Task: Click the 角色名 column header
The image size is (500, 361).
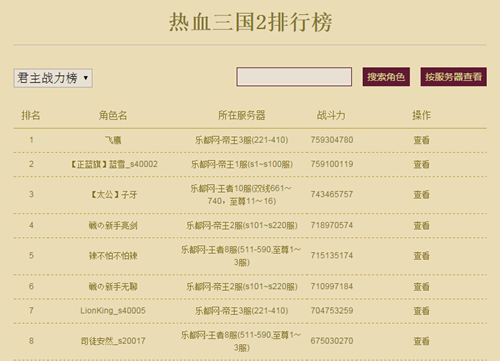Action: coord(113,115)
